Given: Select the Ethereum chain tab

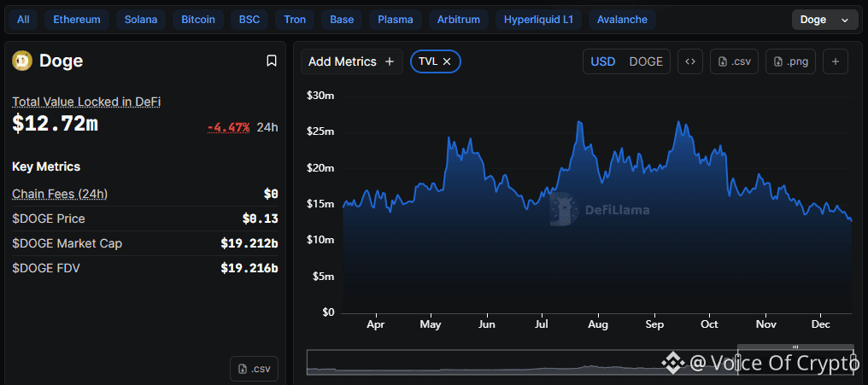Looking at the screenshot, I should click(x=76, y=19).
